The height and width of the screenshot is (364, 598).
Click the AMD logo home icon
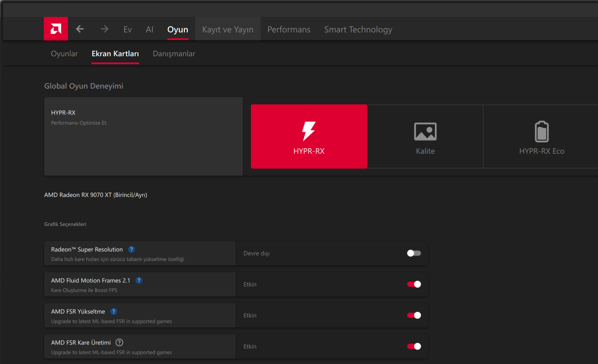(x=56, y=29)
